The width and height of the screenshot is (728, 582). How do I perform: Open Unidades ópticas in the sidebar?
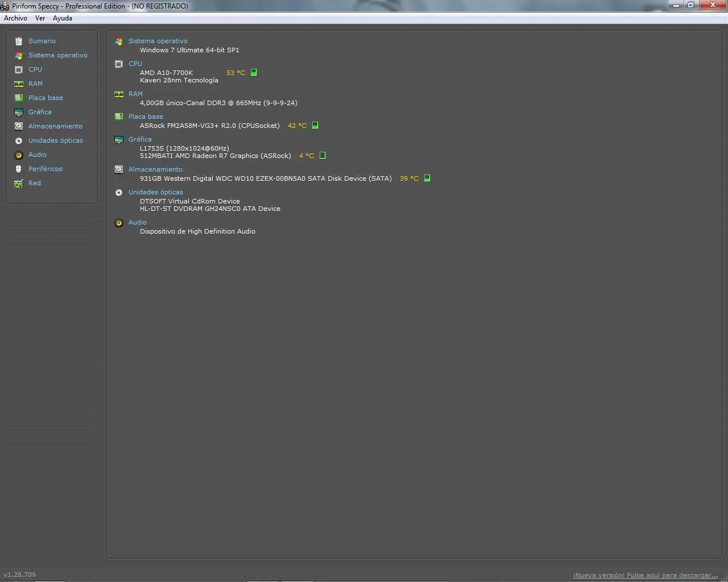tap(56, 140)
